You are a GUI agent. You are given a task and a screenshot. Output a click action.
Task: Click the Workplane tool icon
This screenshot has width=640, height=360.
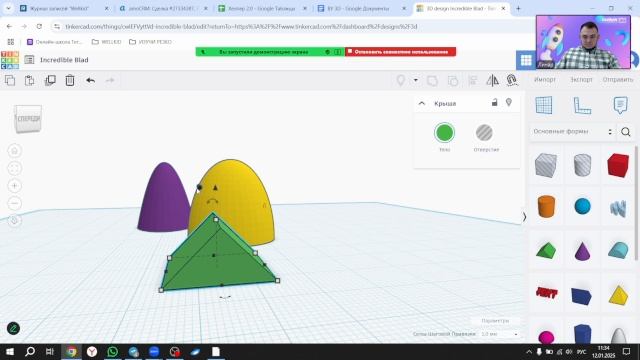(544, 105)
